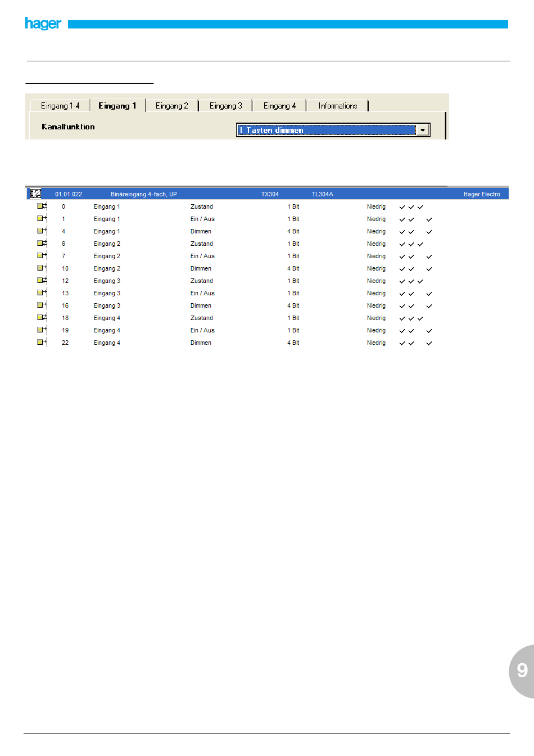Click the Binäreingang device icon in header row
The width and height of the screenshot is (534, 756).
(x=35, y=193)
